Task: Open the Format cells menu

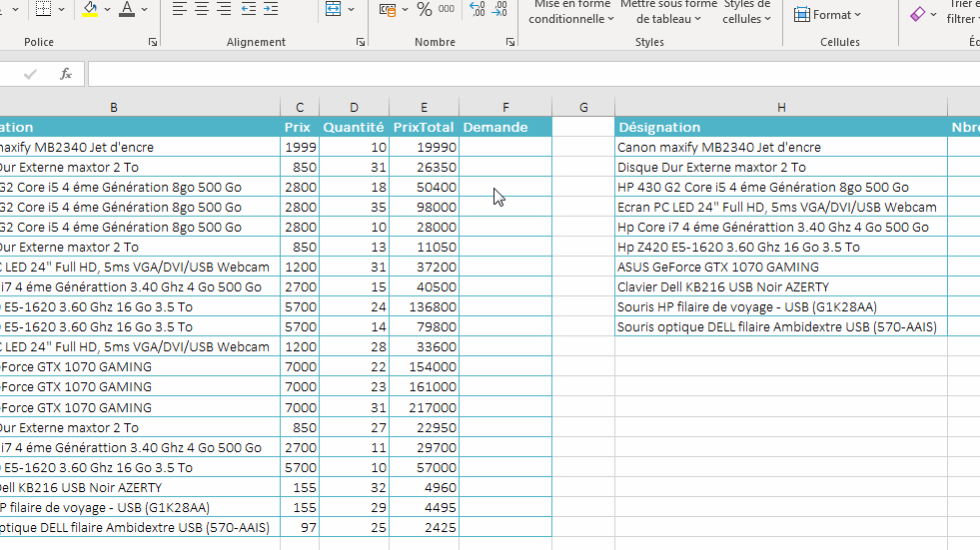Action: (827, 14)
